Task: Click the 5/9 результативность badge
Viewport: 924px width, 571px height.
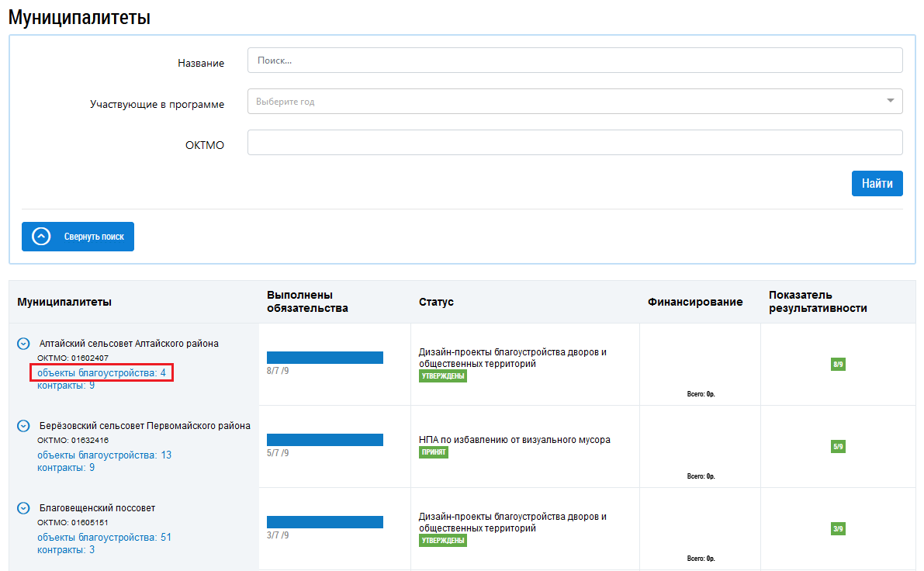Action: (x=837, y=446)
